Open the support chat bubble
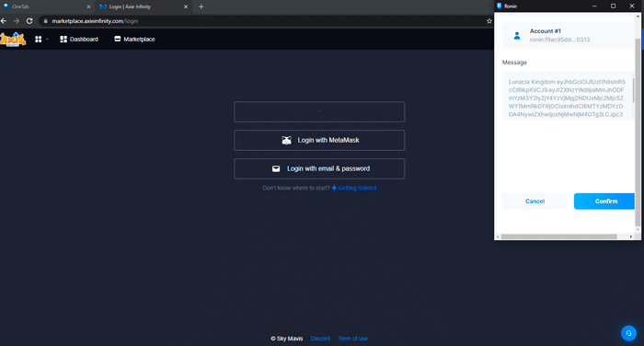Image resolution: width=644 pixels, height=346 pixels. [x=628, y=333]
